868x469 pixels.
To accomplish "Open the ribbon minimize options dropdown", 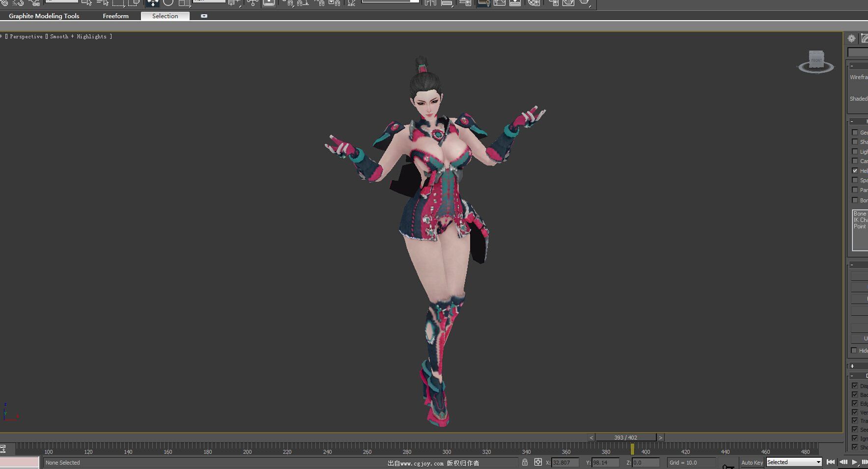I will (x=204, y=16).
